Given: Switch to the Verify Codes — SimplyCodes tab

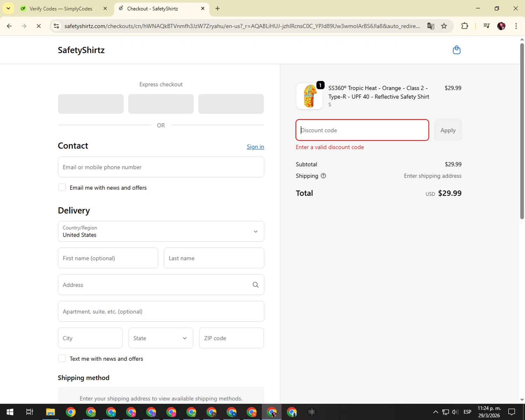Looking at the screenshot, I should [60, 8].
